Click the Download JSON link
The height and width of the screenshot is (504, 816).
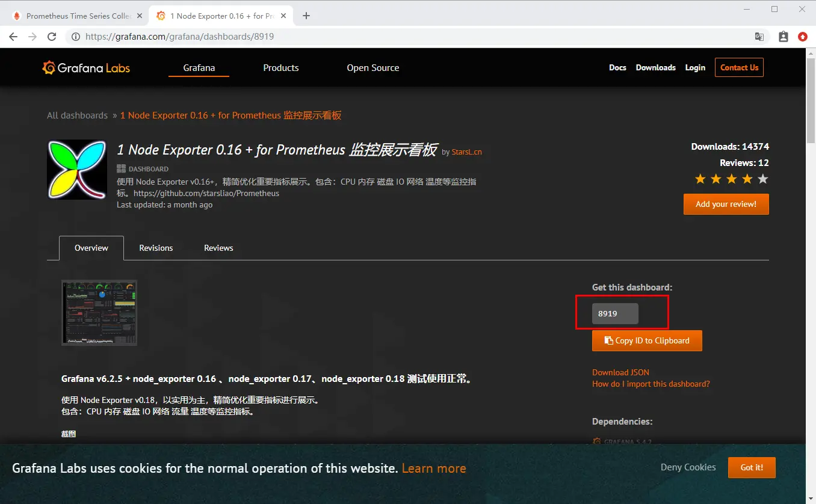point(620,372)
